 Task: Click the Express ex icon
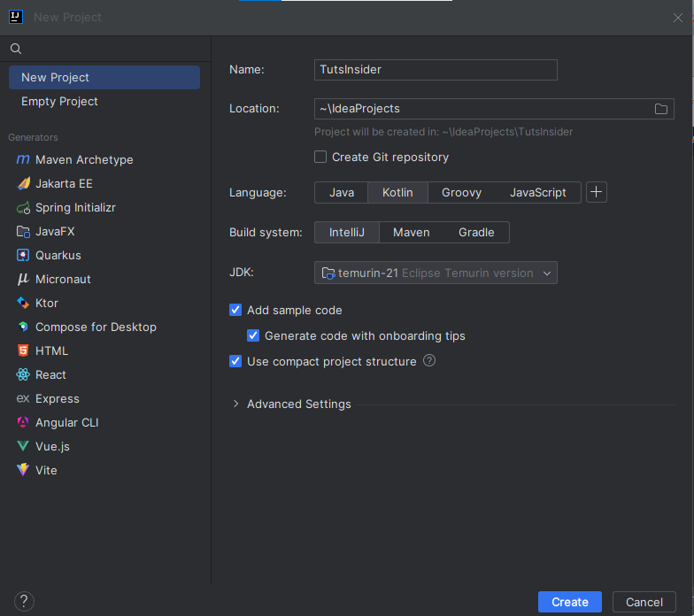coord(23,398)
